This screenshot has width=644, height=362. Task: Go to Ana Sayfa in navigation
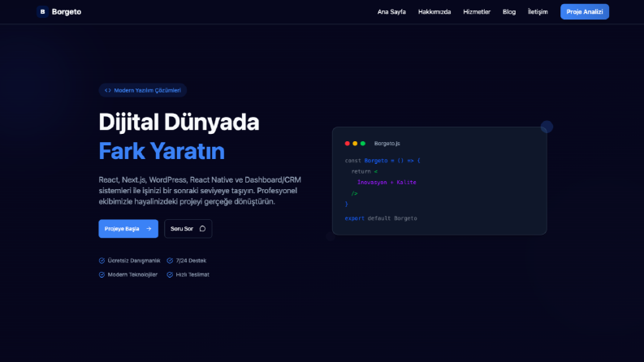click(x=391, y=12)
